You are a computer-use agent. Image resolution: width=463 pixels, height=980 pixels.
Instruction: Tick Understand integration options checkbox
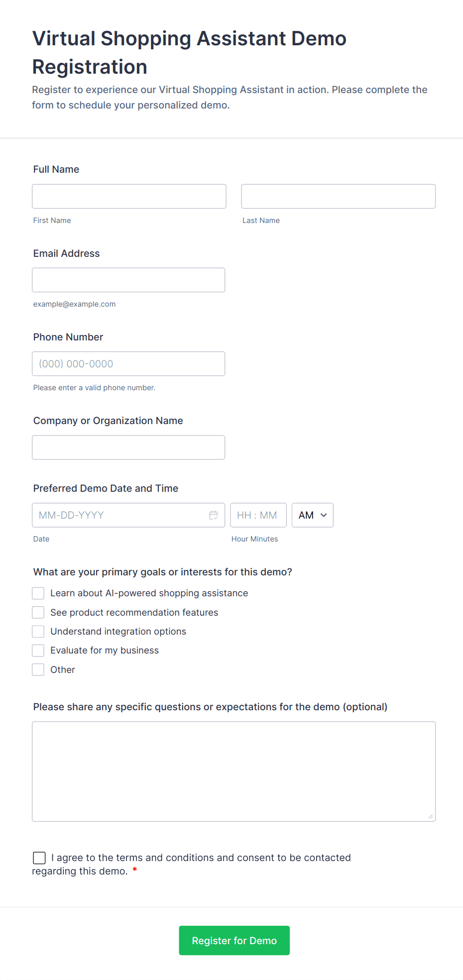pyautogui.click(x=38, y=632)
